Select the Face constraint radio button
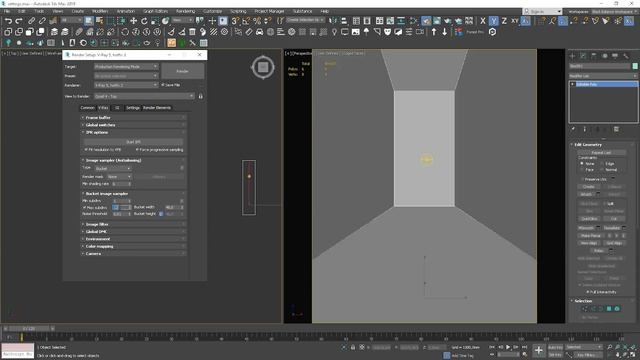The width and height of the screenshot is (640, 360). (x=582, y=170)
